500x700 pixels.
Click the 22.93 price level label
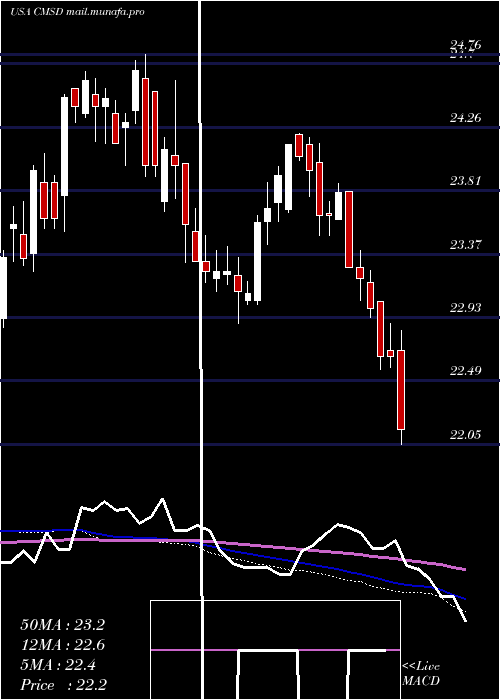(466, 308)
